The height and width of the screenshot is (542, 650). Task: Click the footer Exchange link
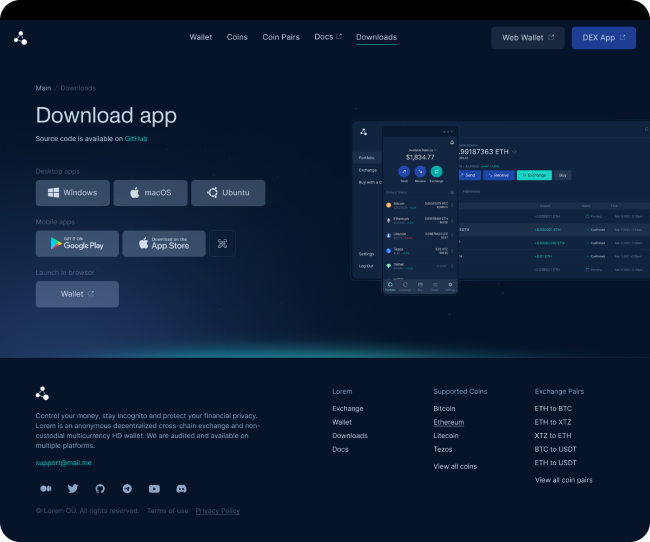347,408
